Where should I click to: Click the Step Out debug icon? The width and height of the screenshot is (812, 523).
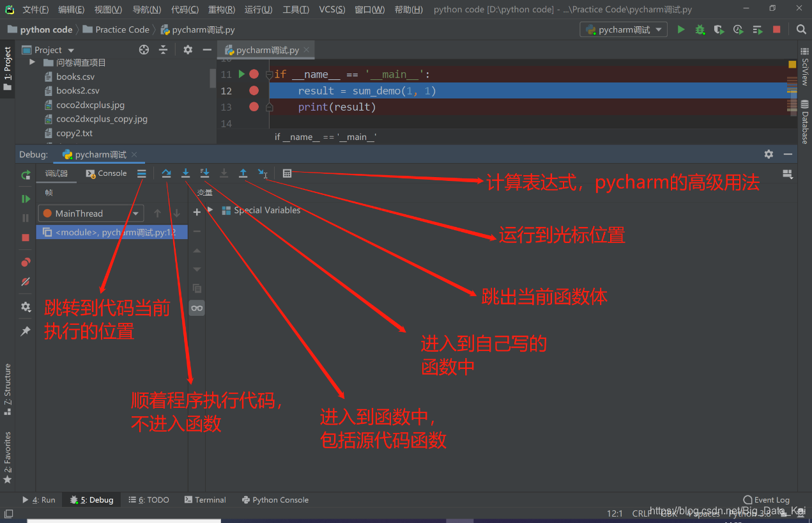(243, 173)
